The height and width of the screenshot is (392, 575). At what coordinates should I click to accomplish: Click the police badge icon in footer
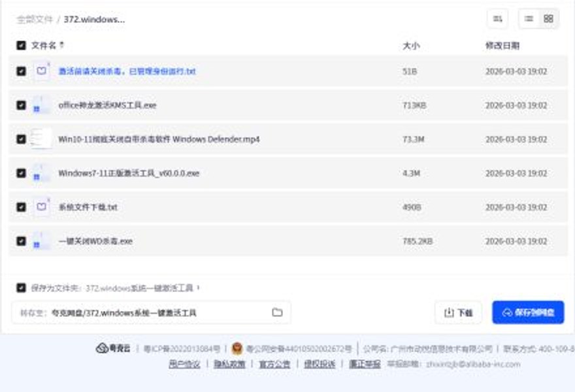(x=237, y=348)
